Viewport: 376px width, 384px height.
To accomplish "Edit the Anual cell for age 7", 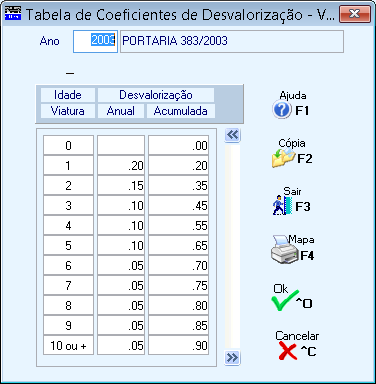I will coord(121,285).
